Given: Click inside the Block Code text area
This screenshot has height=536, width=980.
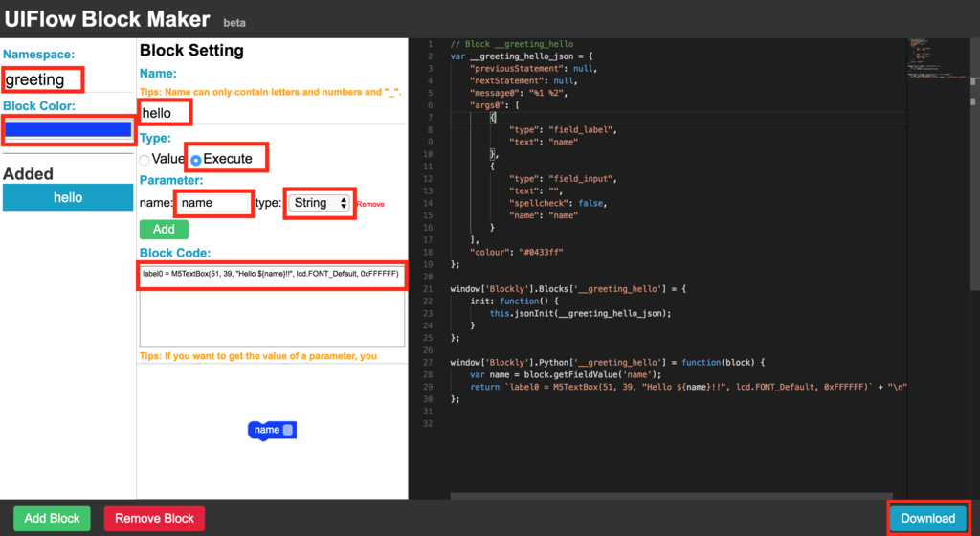Looking at the screenshot, I should 272,306.
